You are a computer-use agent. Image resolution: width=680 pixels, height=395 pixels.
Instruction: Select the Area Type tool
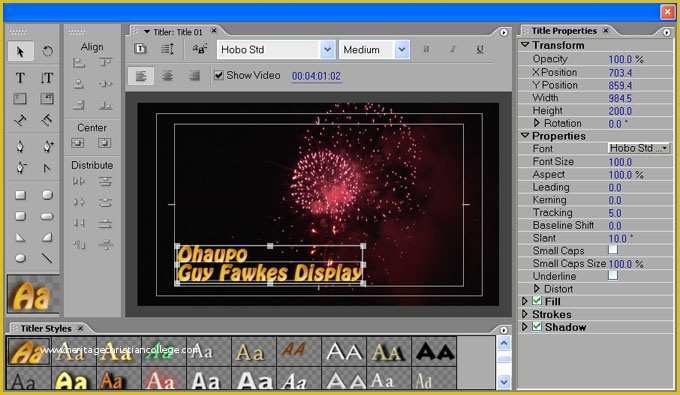20,99
